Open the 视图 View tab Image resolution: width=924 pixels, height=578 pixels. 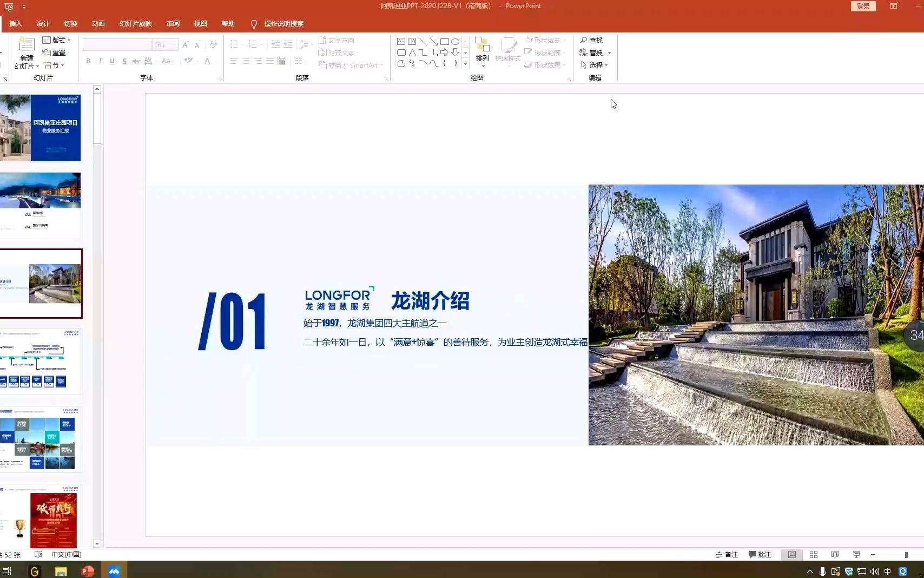point(201,24)
